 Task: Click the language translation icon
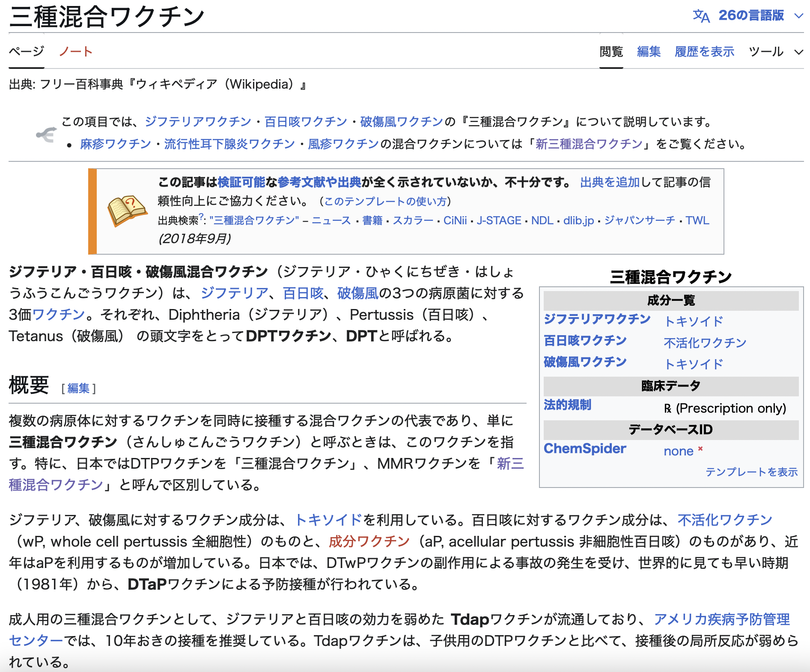701,16
